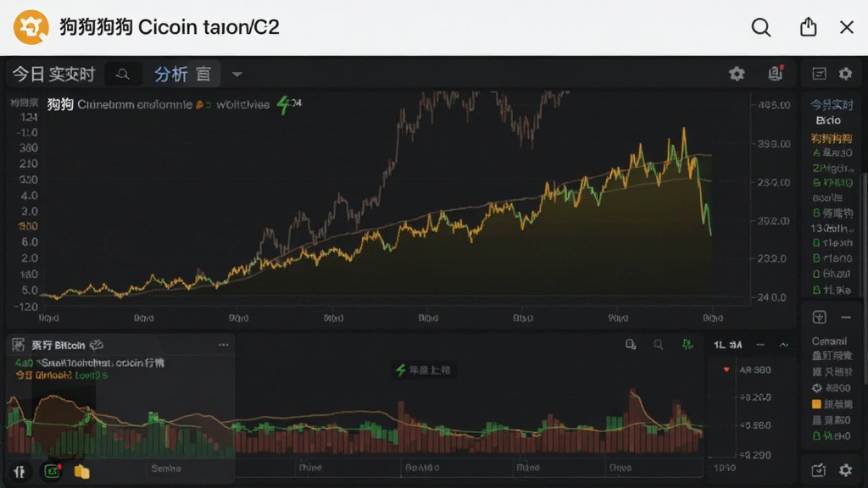The height and width of the screenshot is (488, 868).
Task: Open search from the white title bar
Action: pyautogui.click(x=760, y=27)
